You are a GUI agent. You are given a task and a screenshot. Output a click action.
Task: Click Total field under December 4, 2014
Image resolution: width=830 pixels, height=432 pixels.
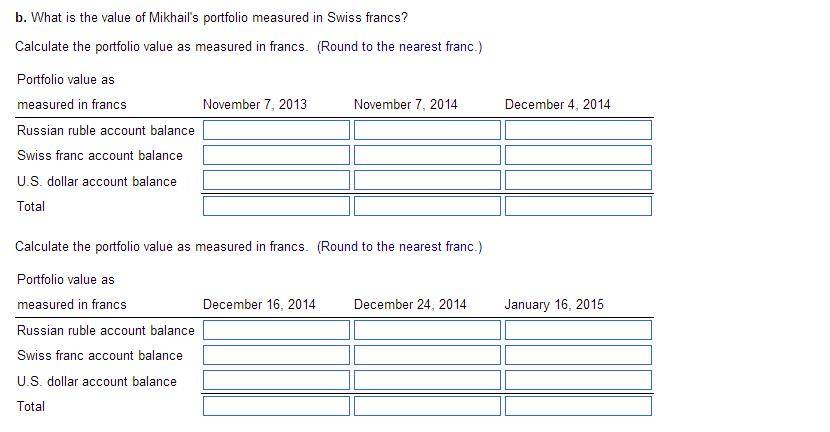(578, 206)
